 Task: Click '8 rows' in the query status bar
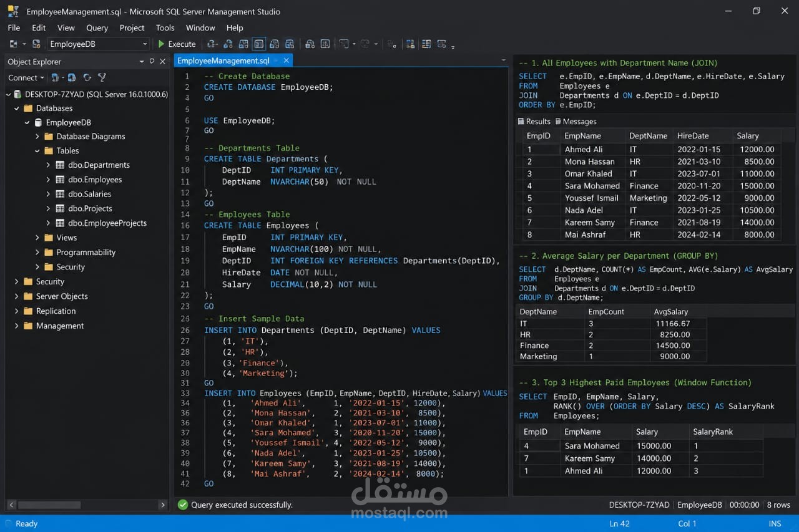point(778,505)
